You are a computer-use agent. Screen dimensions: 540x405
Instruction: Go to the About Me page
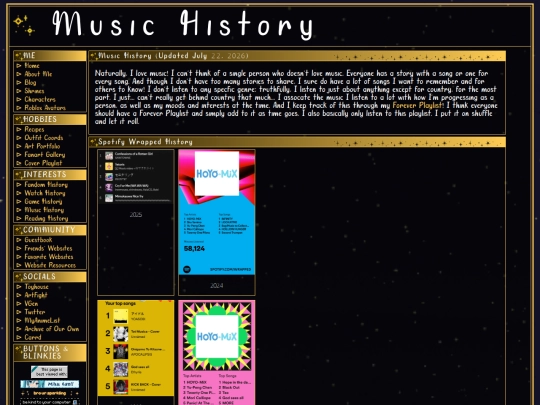tap(38, 74)
